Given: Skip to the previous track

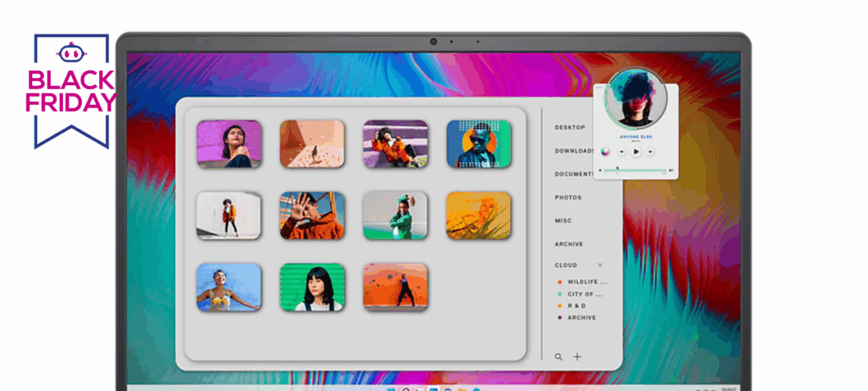Looking at the screenshot, I should click(622, 152).
